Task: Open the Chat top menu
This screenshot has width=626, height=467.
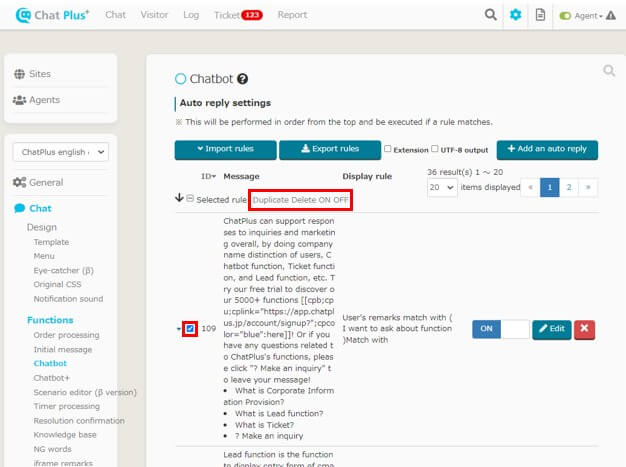Action: point(115,15)
